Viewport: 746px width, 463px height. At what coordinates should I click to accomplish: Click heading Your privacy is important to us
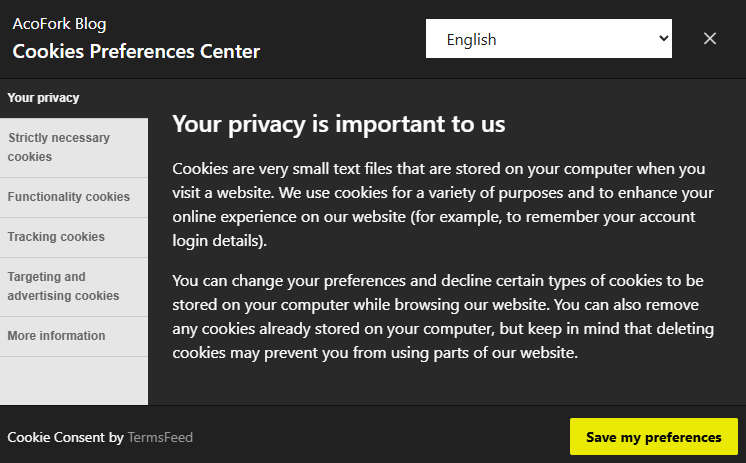339,124
